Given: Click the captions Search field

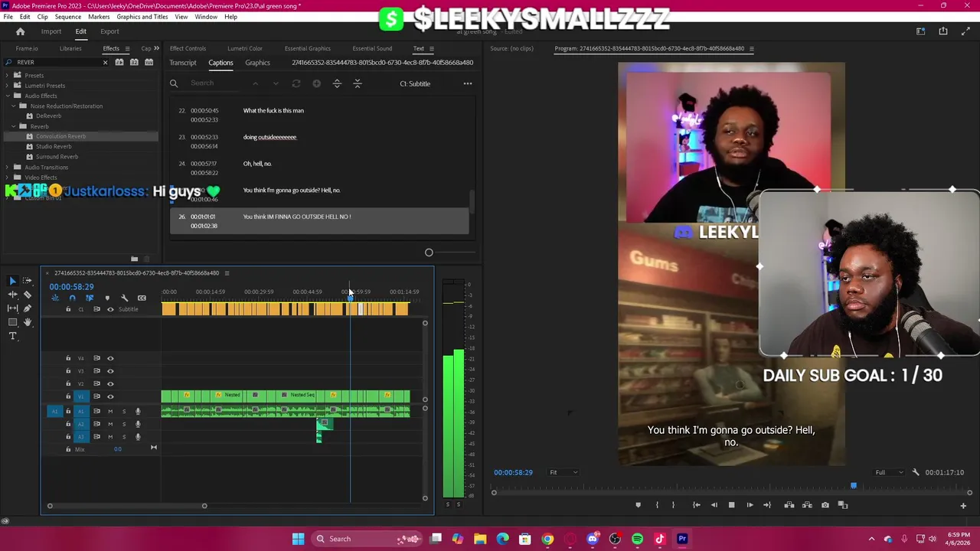Looking at the screenshot, I should [218, 83].
